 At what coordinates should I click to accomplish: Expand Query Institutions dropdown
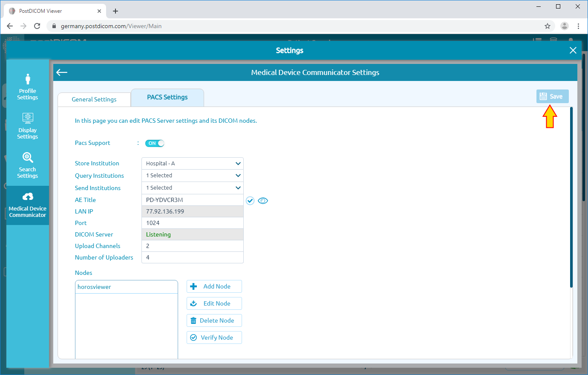coord(193,176)
